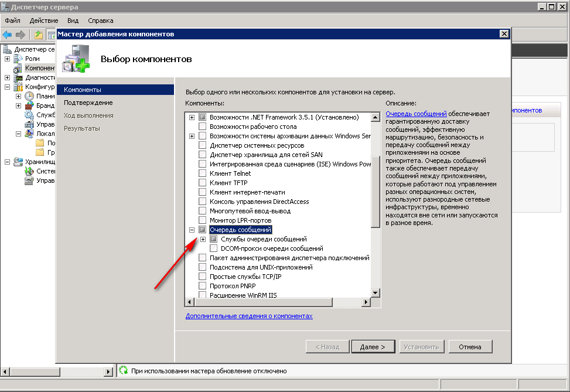Image resolution: width=570 pixels, height=392 pixels.
Task: Click the local users and groups icon
Action: point(29,134)
